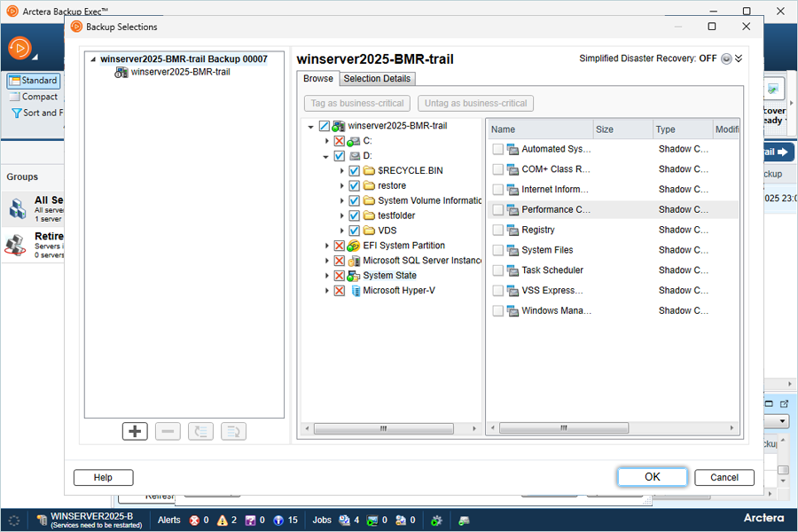Collapse the Backup 00007 node in left list

(x=93, y=59)
